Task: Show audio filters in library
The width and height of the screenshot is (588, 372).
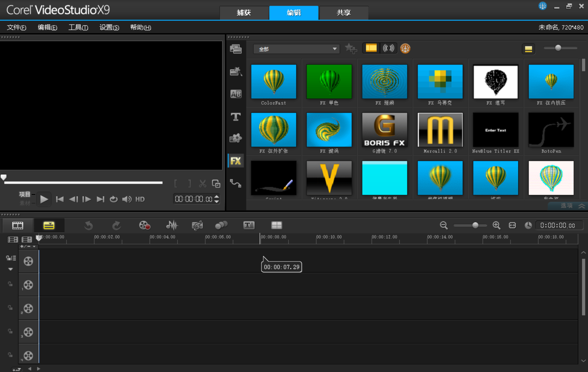Action: [x=388, y=48]
